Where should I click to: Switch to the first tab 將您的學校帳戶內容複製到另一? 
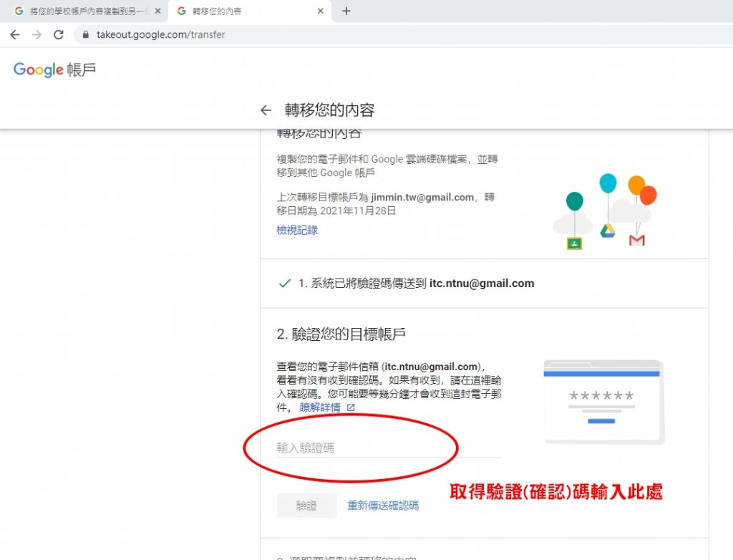pyautogui.click(x=83, y=11)
